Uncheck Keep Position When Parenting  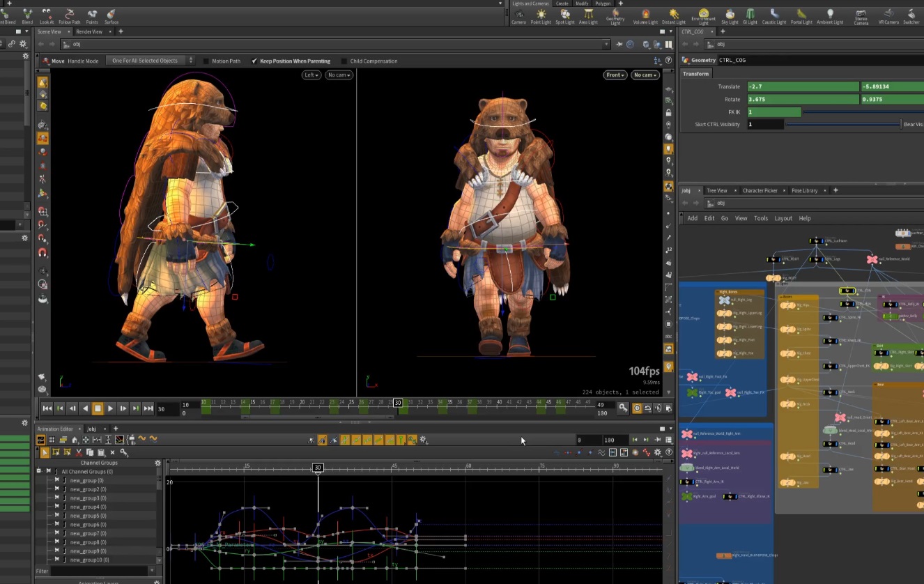(254, 61)
